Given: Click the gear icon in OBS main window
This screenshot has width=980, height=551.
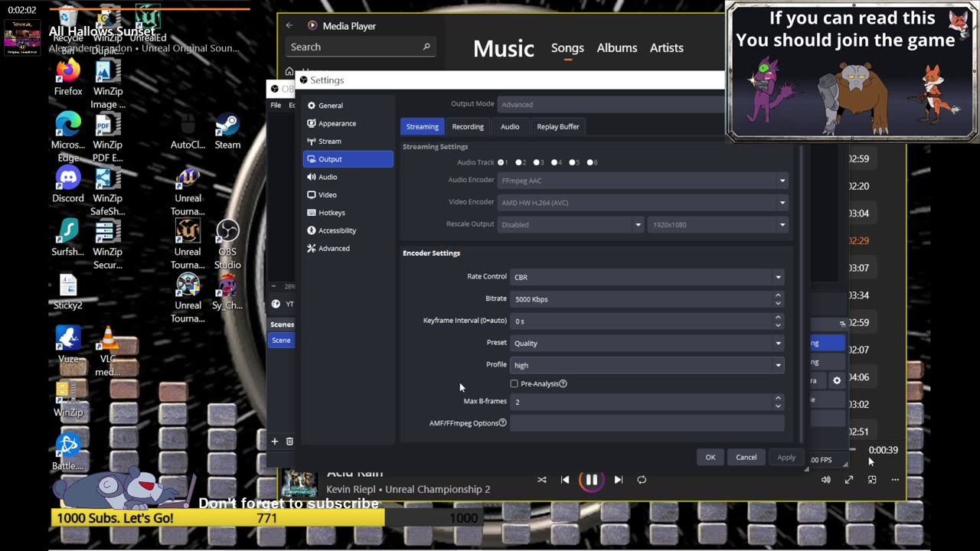Looking at the screenshot, I should [837, 380].
